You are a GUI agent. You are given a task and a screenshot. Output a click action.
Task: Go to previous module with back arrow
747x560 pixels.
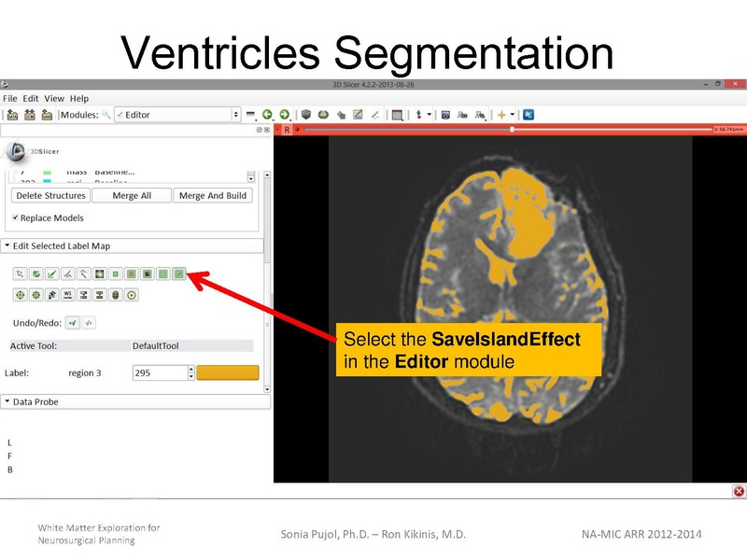pos(267,115)
